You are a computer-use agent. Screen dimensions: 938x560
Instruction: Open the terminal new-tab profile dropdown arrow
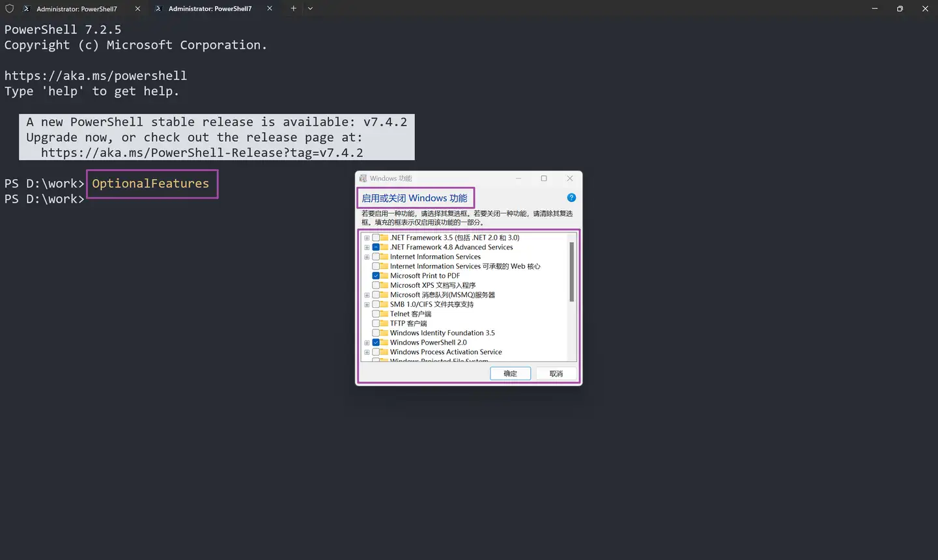[310, 8]
